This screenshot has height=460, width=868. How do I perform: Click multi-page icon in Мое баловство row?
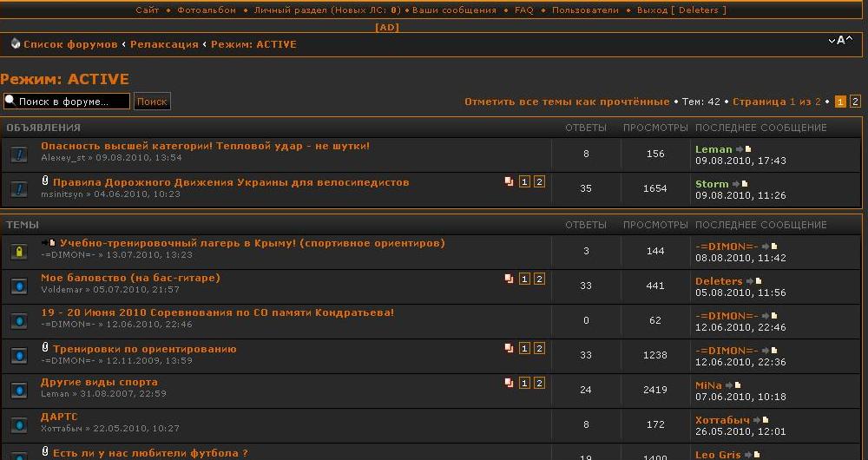[x=509, y=279]
